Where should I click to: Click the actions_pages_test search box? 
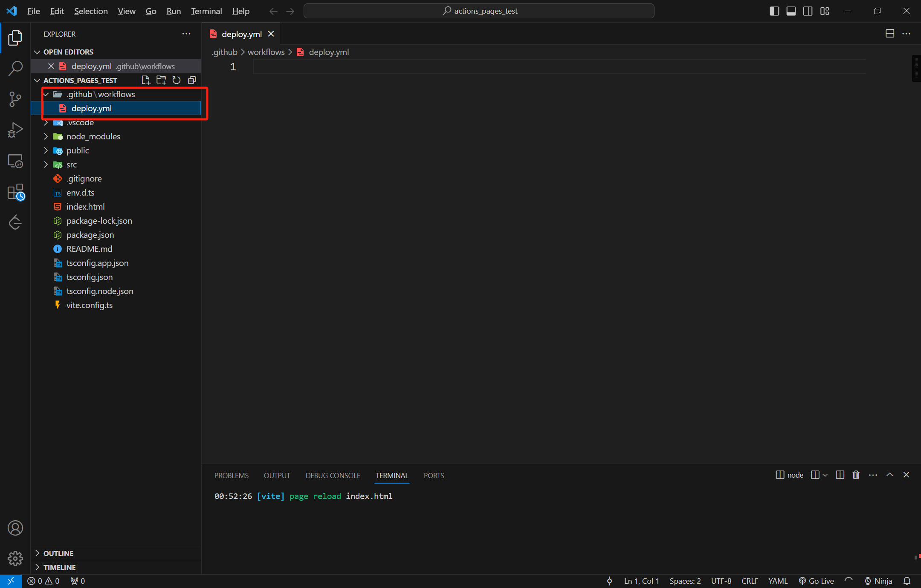478,11
